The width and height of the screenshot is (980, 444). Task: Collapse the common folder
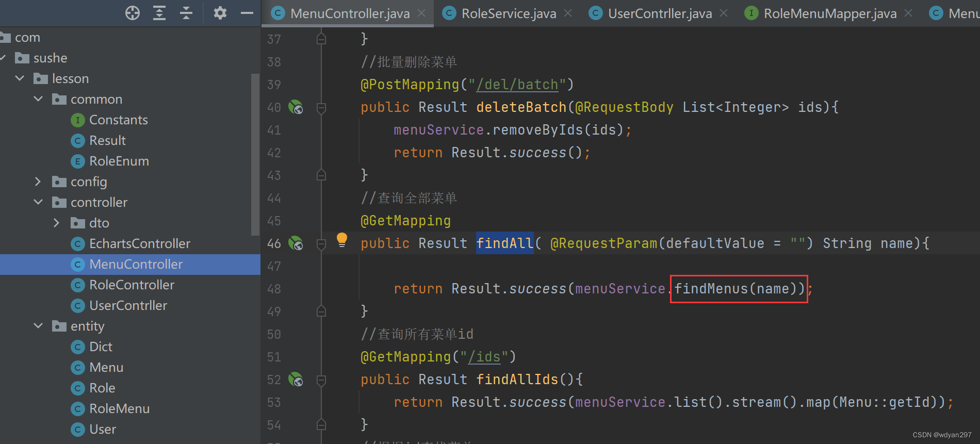coord(38,99)
